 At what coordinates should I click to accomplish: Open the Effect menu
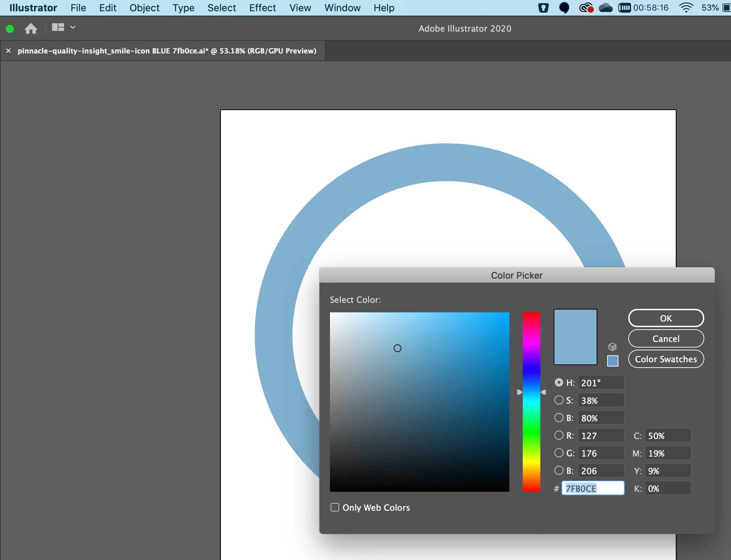262,8
